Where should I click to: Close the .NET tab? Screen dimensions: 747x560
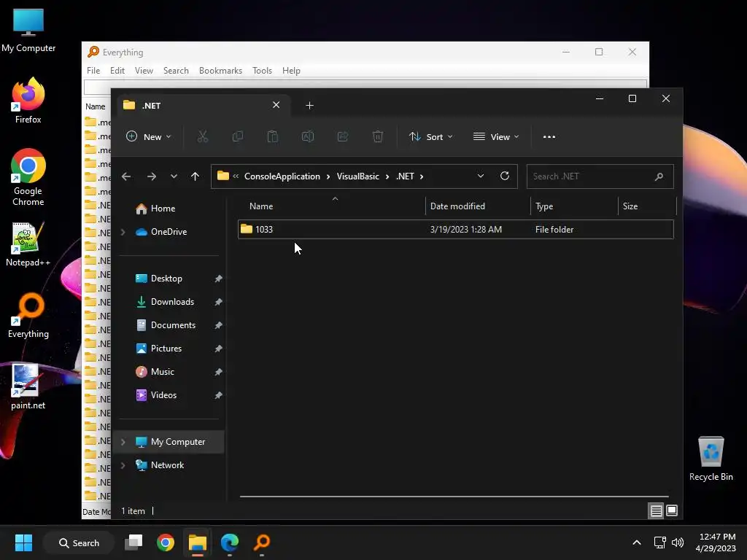(276, 105)
